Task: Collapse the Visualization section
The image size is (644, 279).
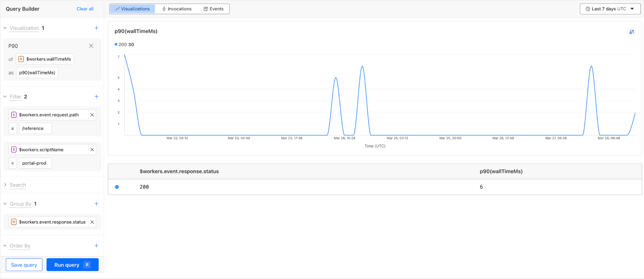Action: pos(5,28)
